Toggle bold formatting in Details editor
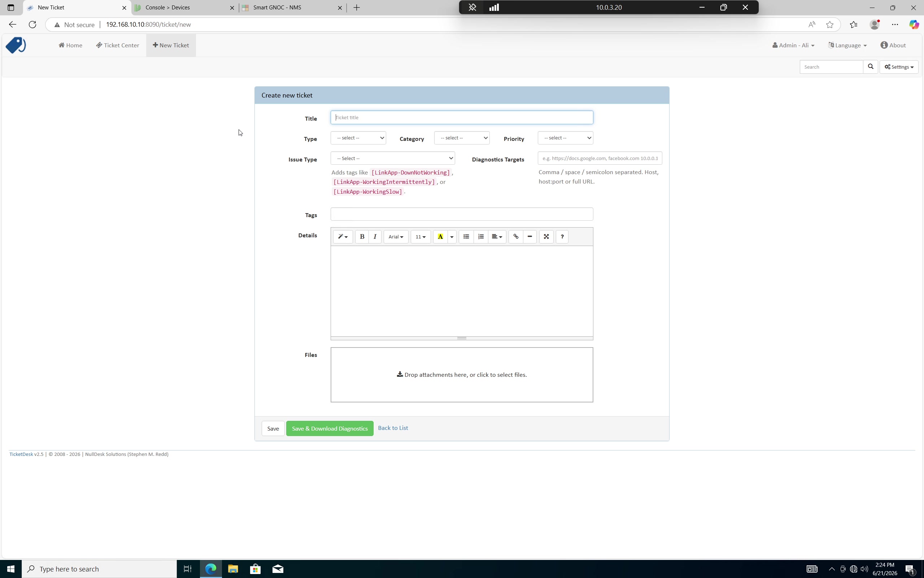The image size is (924, 578). (x=362, y=237)
